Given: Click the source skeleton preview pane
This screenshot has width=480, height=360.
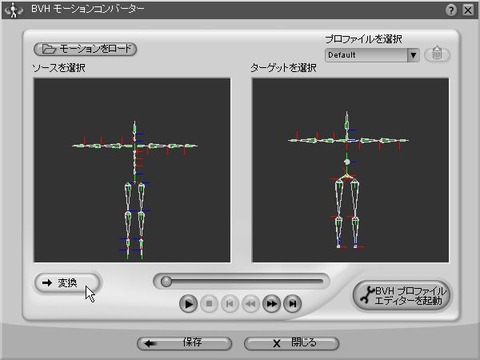Looking at the screenshot, I should coord(132,170).
